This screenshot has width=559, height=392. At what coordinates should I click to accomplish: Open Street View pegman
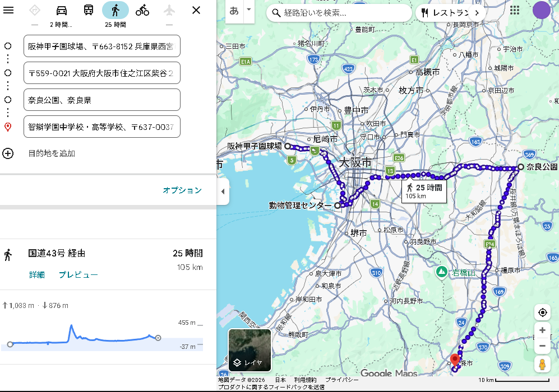click(x=542, y=365)
